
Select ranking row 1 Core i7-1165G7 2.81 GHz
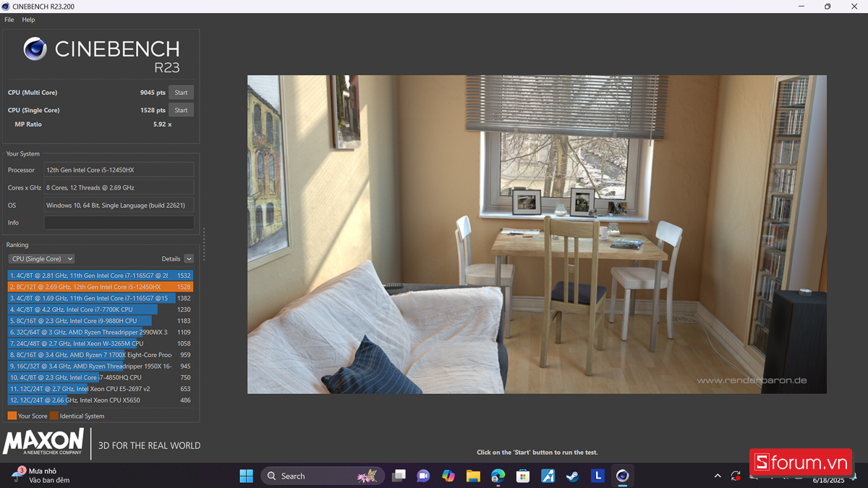[x=101, y=276]
